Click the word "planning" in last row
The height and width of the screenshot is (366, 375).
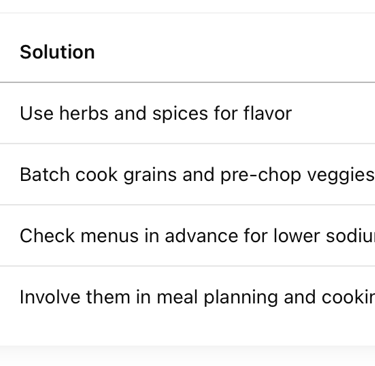[240, 299]
